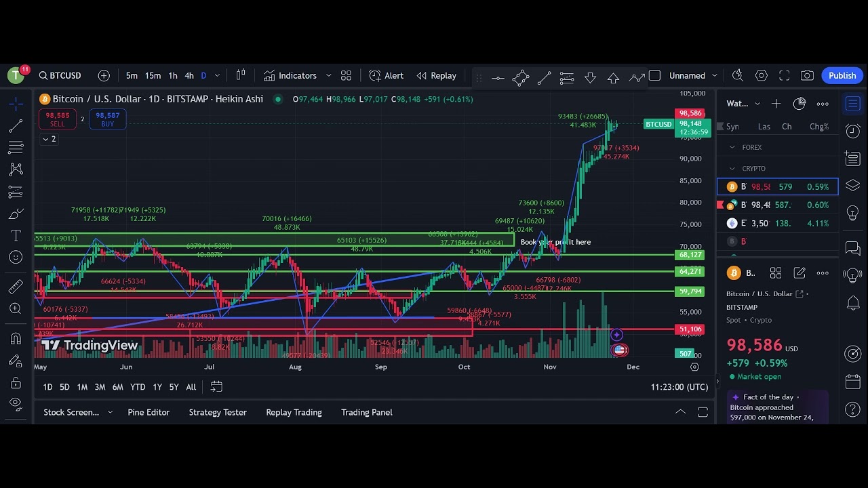Viewport: 868px width, 488px height.
Task: Open watchlist advanced view pie icon
Action: (800, 104)
